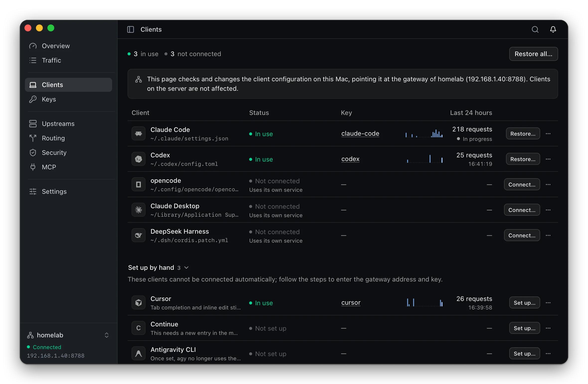Open the Traffic page

point(69,60)
